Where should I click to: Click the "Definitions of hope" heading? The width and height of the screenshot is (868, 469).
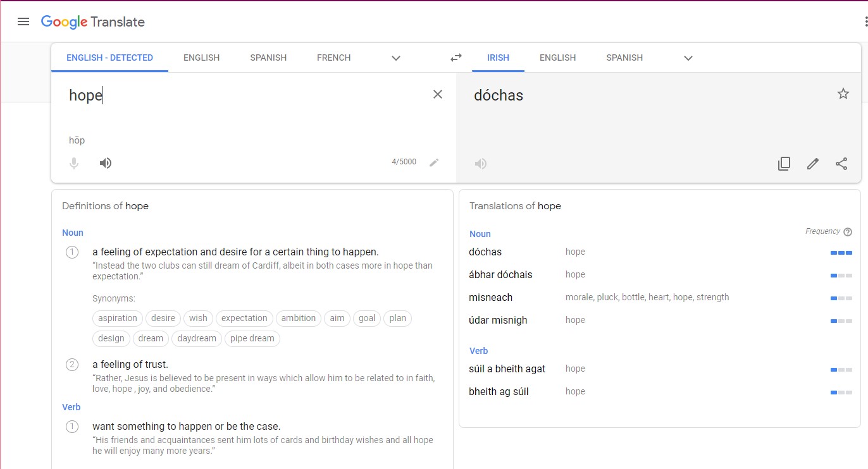tap(106, 206)
